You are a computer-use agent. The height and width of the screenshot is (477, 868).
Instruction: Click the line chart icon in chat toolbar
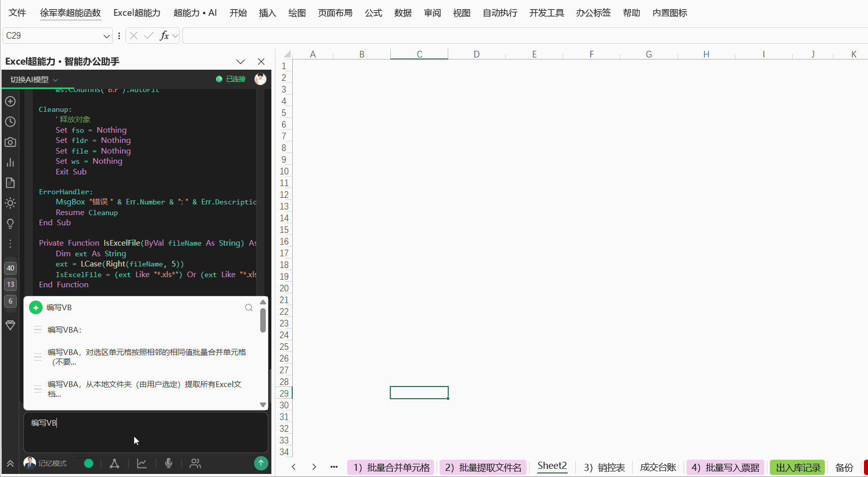tap(142, 463)
